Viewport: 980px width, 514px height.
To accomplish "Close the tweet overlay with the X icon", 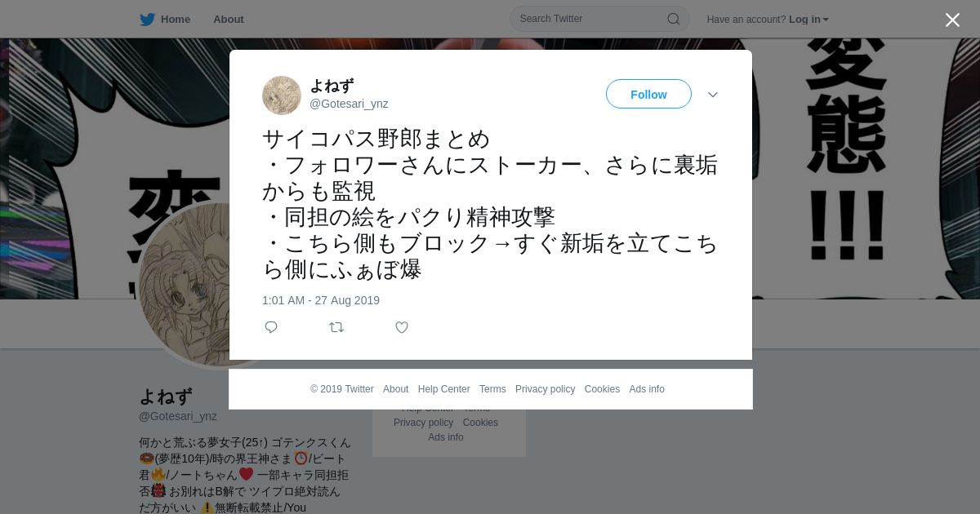I will (x=952, y=20).
